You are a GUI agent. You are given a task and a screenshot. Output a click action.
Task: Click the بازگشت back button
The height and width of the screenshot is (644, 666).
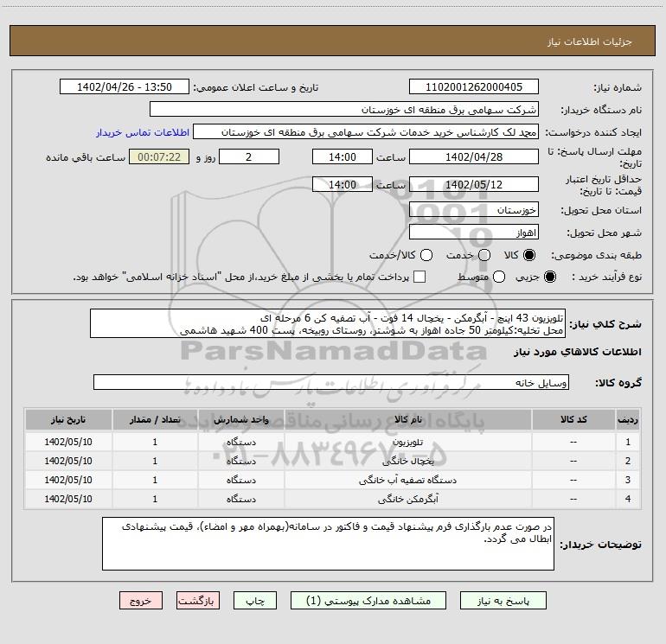198,600
